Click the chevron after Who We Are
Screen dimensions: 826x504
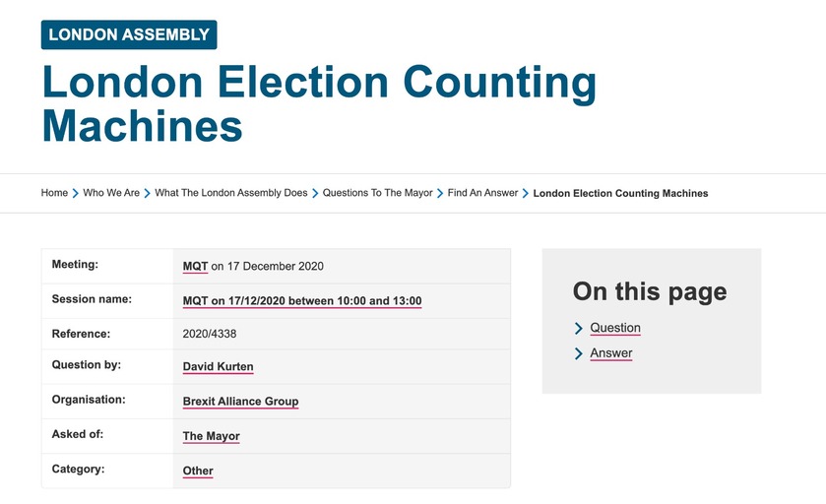148,193
